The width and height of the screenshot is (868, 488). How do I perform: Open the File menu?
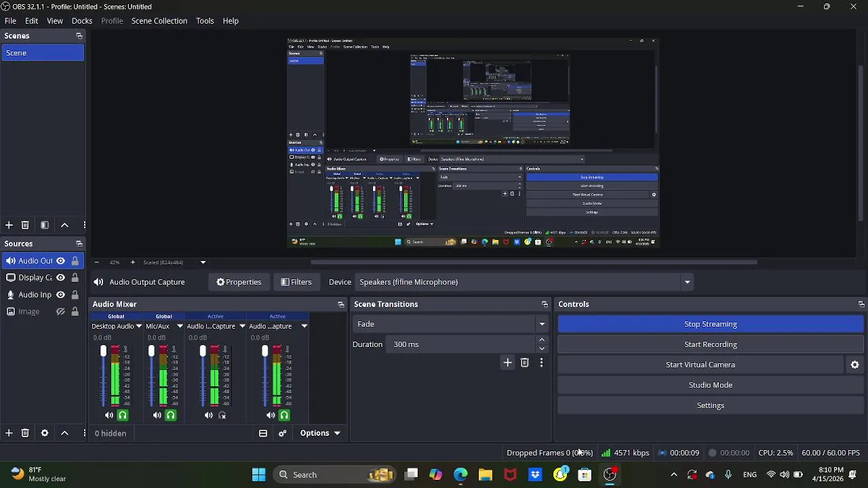pyautogui.click(x=10, y=21)
